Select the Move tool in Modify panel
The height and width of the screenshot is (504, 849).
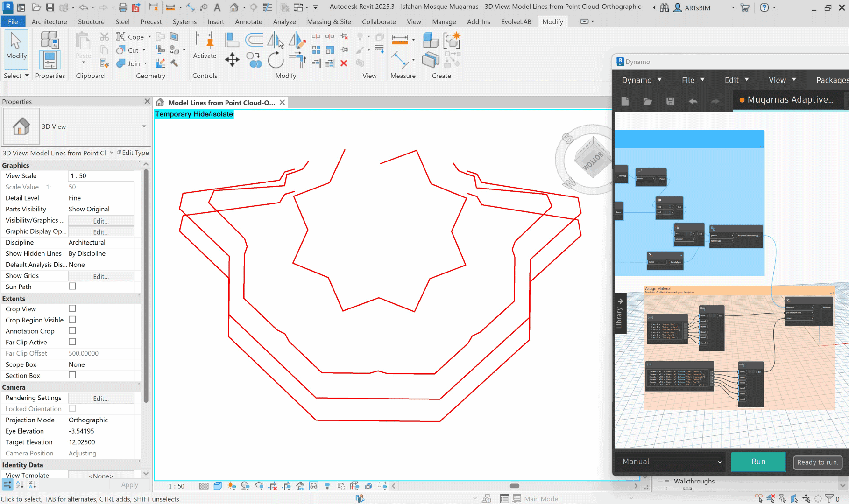click(x=232, y=60)
